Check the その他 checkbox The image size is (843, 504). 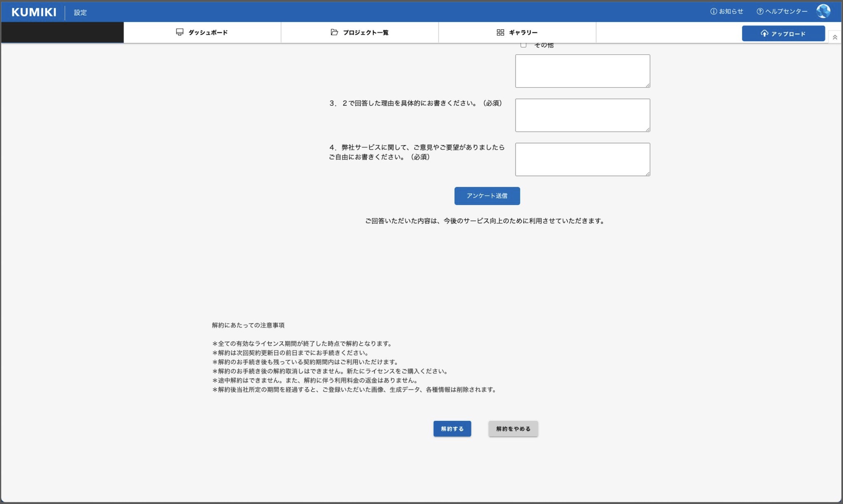coord(524,45)
